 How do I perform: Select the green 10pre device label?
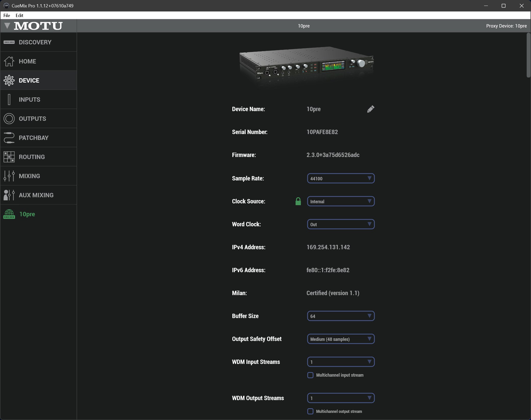(27, 214)
